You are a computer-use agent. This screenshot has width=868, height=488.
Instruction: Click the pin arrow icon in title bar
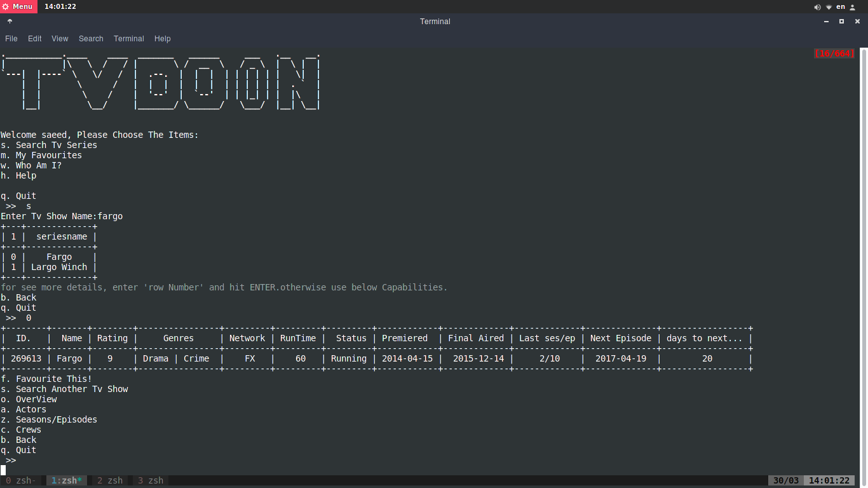click(x=10, y=21)
